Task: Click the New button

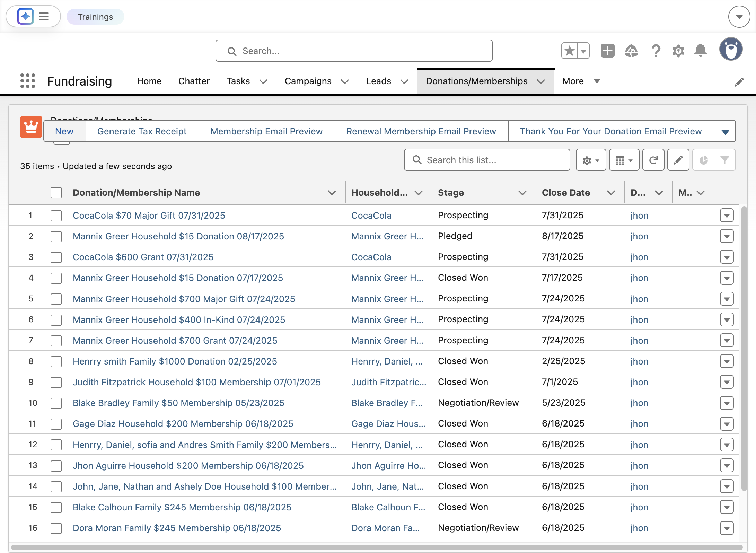Action: click(64, 131)
